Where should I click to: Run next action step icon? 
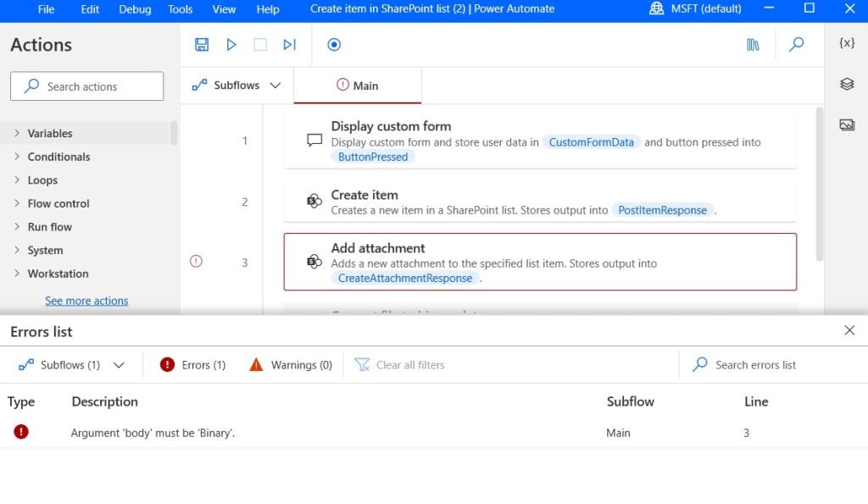pyautogui.click(x=290, y=45)
